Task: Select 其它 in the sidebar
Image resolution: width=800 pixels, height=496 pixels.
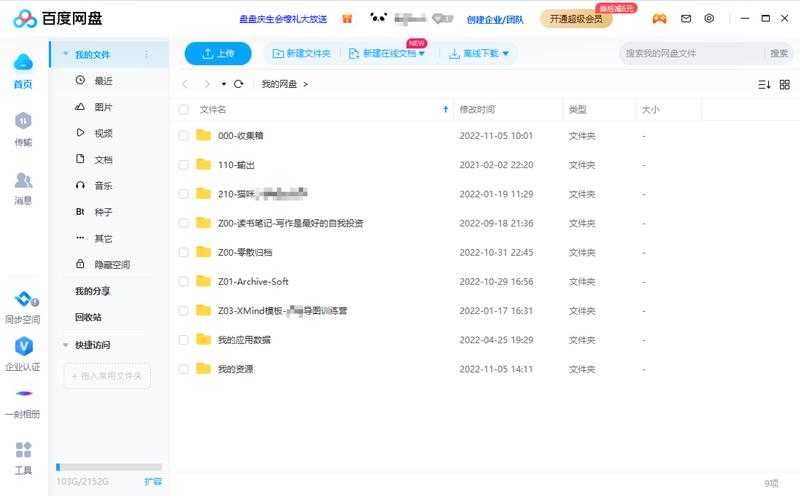Action: tap(104, 238)
